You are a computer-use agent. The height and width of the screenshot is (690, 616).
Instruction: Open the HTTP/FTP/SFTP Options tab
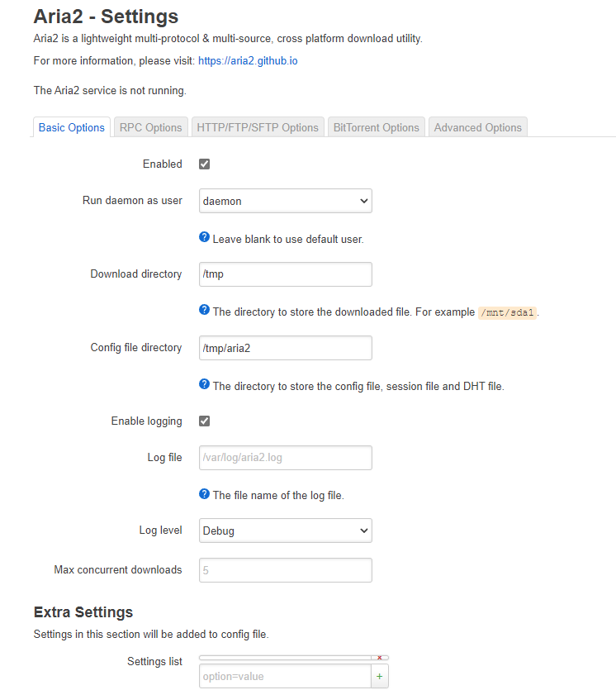pyautogui.click(x=257, y=126)
